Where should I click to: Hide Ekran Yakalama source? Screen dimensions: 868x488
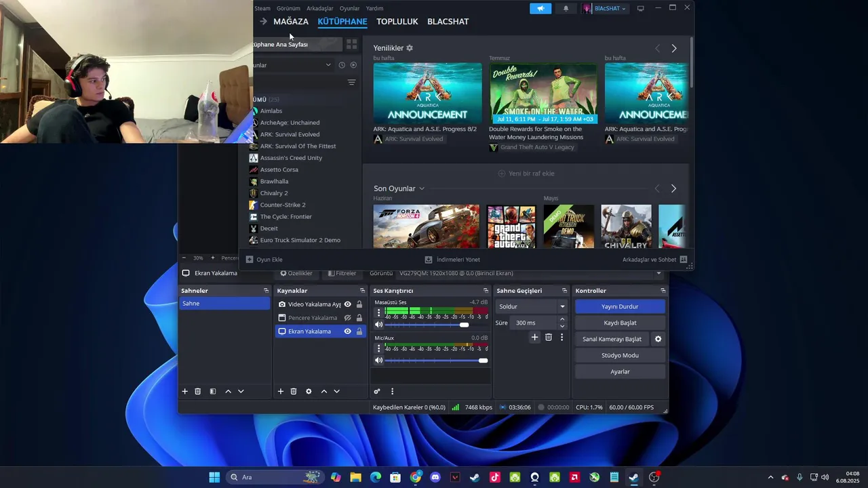[x=348, y=331]
